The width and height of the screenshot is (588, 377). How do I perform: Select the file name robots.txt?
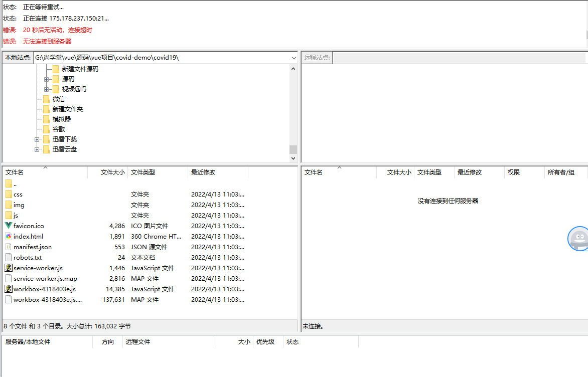(x=28, y=258)
